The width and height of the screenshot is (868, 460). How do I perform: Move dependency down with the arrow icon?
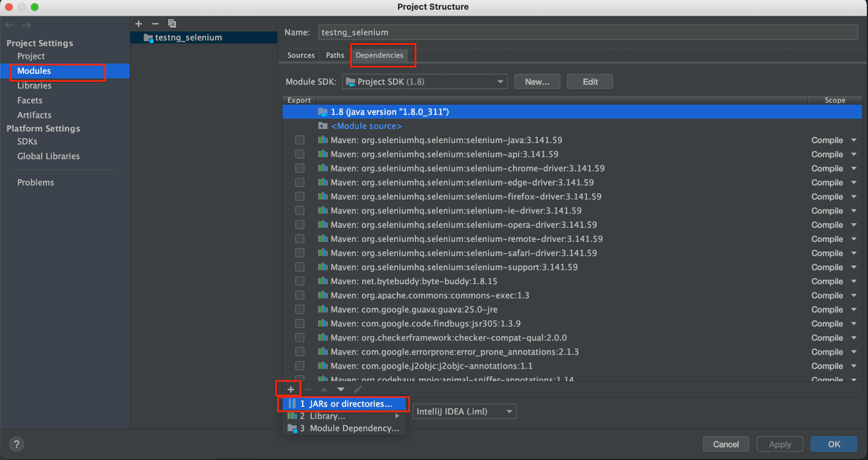point(341,389)
